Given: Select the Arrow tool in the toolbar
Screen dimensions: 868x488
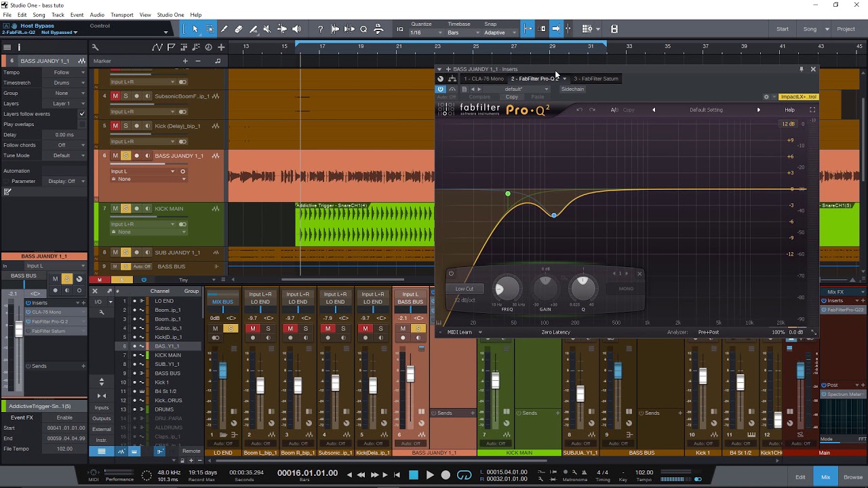Looking at the screenshot, I should click(x=195, y=29).
